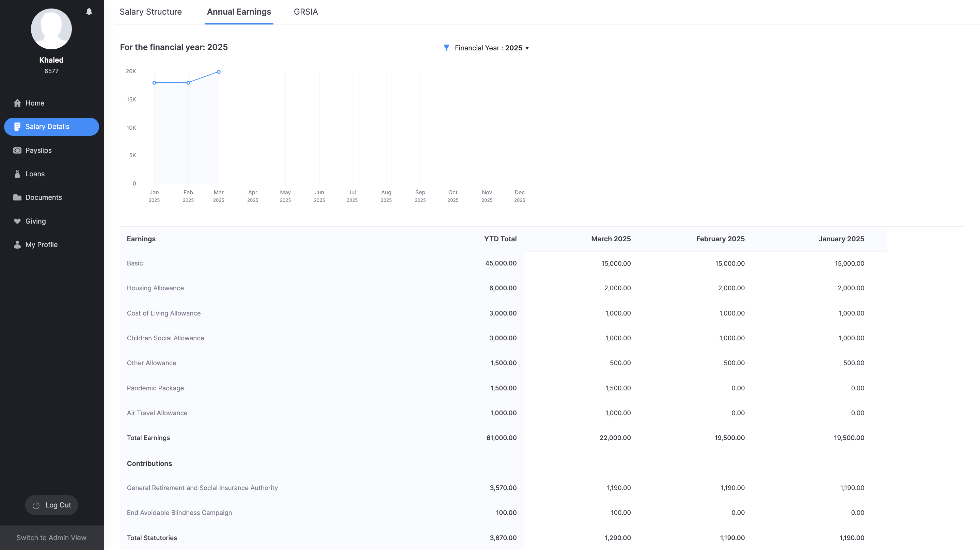Click the Financial Year dropdown arrow
Screen dimensions: 980x550
tap(527, 48)
